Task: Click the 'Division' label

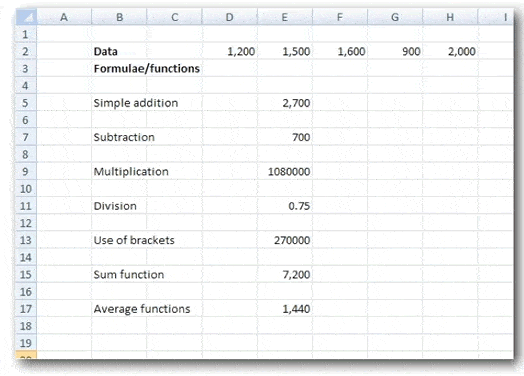Action: point(115,206)
